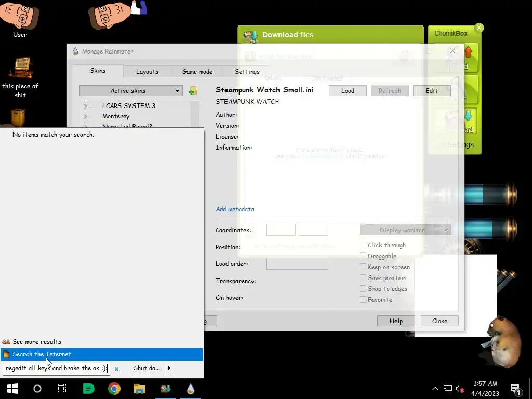Select the LCARS SYSTEM 3 skin row
This screenshot has width=532, height=399.
pos(129,106)
